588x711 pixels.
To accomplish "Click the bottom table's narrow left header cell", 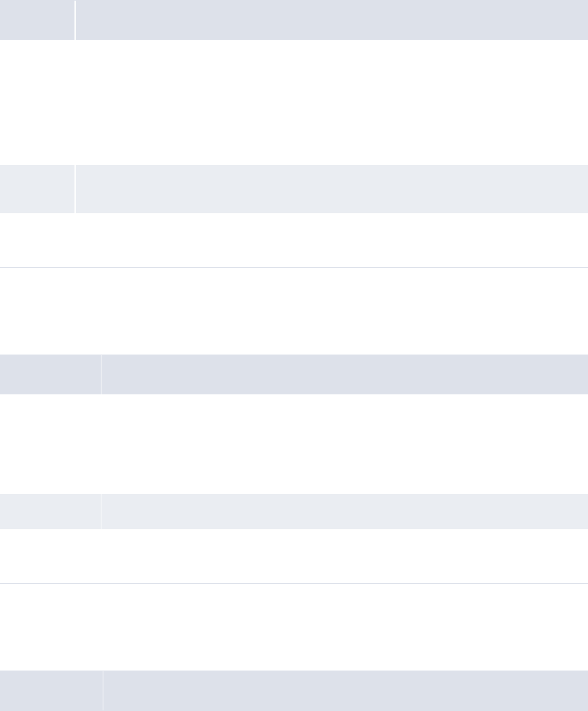I will (51, 690).
